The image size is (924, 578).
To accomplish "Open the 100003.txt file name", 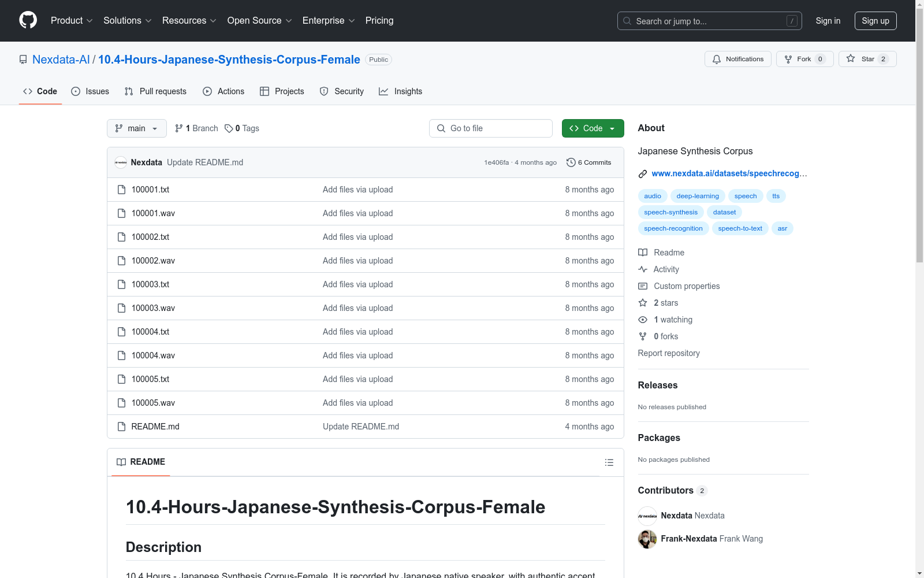I will [x=150, y=284].
